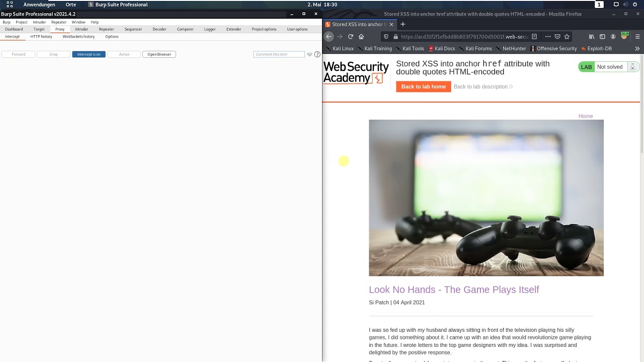644x362 pixels.
Task: Click system volume icon
Action: [x=625, y=5]
